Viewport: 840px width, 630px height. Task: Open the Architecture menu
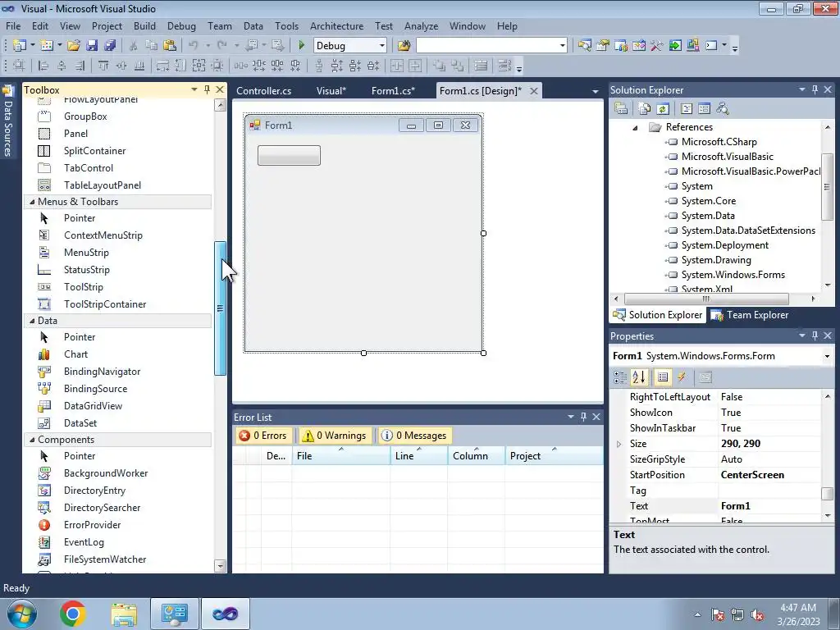coord(336,25)
